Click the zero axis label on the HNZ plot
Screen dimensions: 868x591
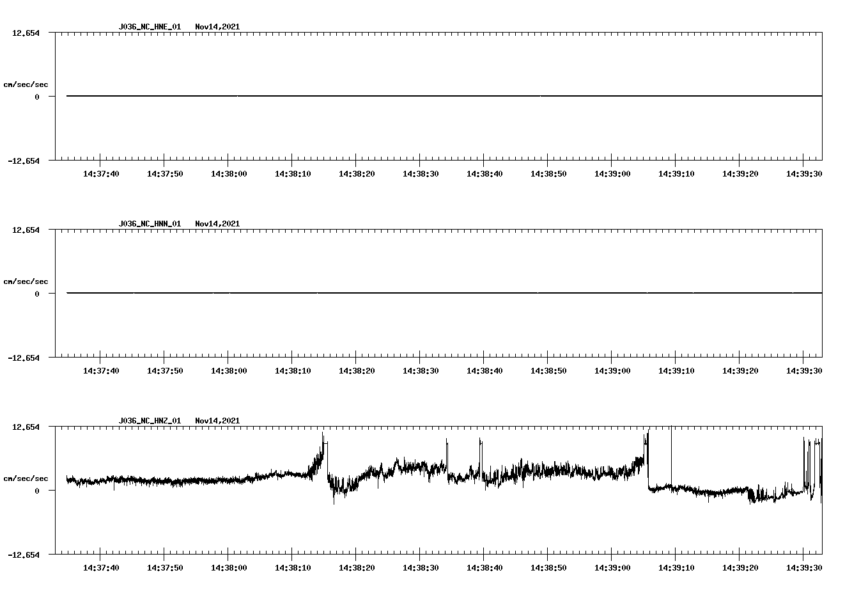[37, 491]
